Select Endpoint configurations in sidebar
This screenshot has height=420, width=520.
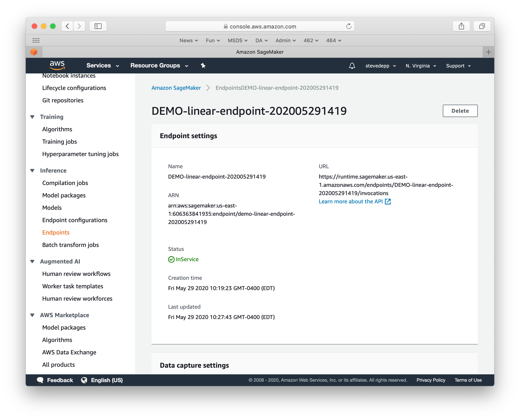coord(75,220)
